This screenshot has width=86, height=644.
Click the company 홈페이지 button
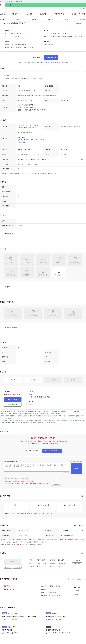77,560
